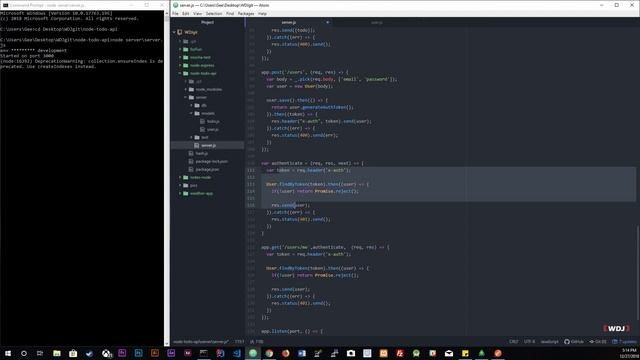Change CRLF line ending in status bar

(x=514, y=342)
